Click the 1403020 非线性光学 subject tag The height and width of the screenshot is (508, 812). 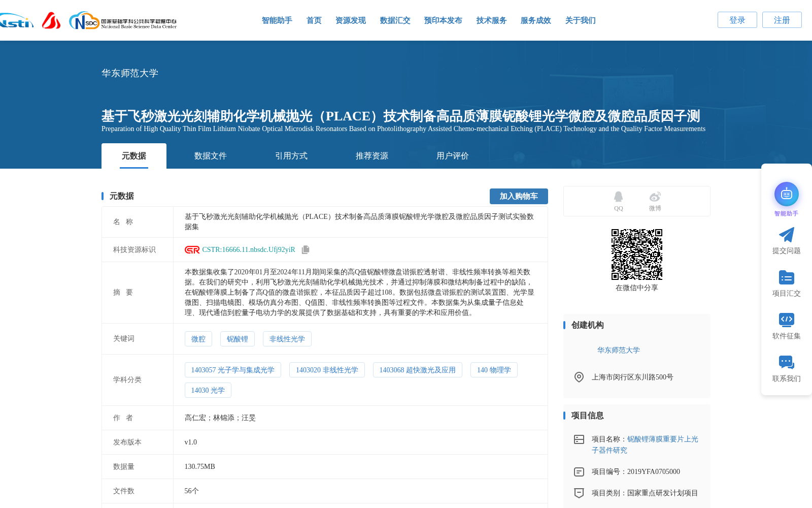327,370
